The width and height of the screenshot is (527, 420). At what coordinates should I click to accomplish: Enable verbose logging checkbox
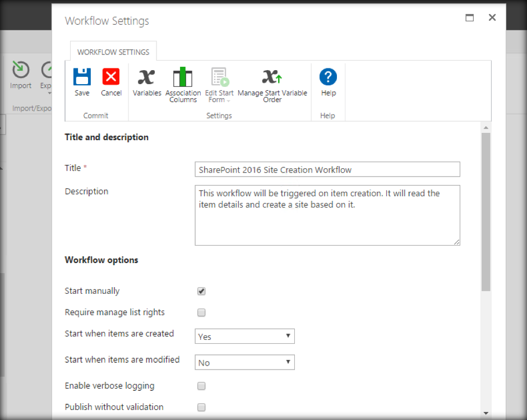point(201,386)
